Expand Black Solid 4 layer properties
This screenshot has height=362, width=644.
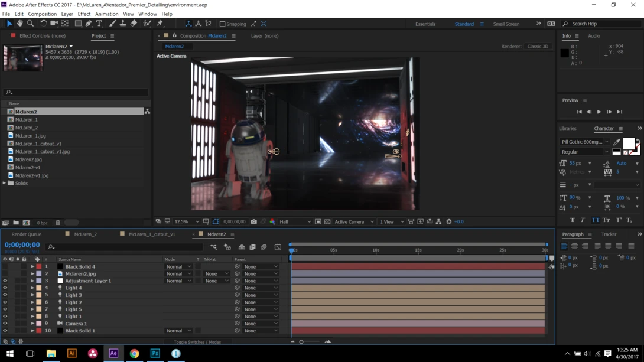click(32, 267)
